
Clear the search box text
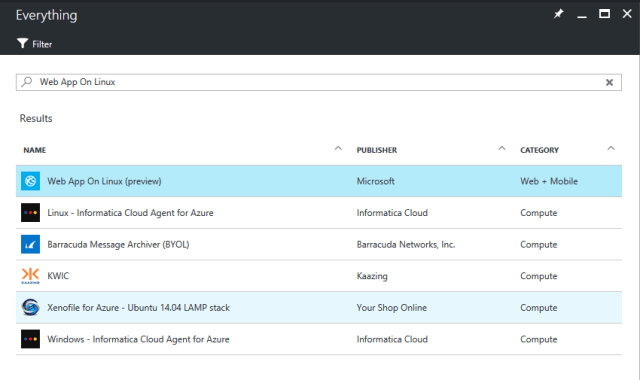(609, 82)
